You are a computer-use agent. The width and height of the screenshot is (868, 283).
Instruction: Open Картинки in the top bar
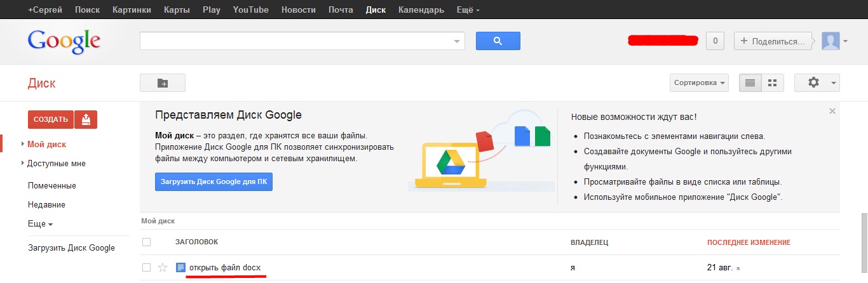132,10
